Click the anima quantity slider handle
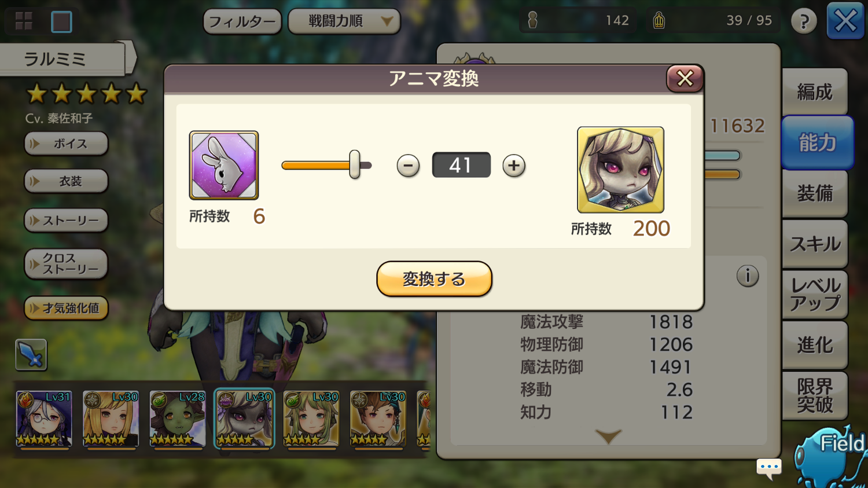Screen dimensions: 868x488 (355, 165)
